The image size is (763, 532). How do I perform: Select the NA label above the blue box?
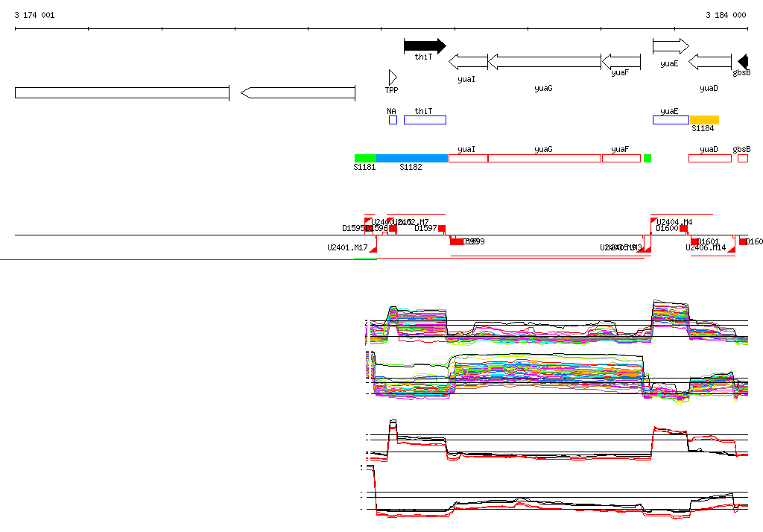(x=392, y=112)
